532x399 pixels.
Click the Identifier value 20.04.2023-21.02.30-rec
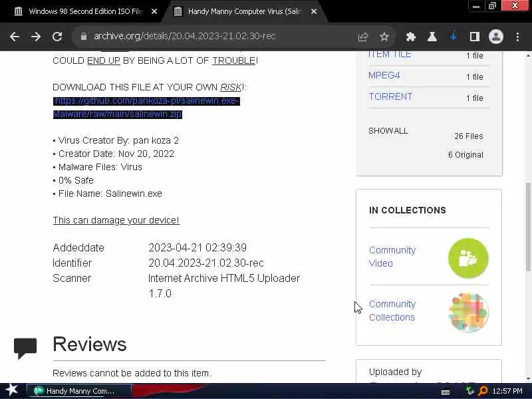(x=206, y=263)
